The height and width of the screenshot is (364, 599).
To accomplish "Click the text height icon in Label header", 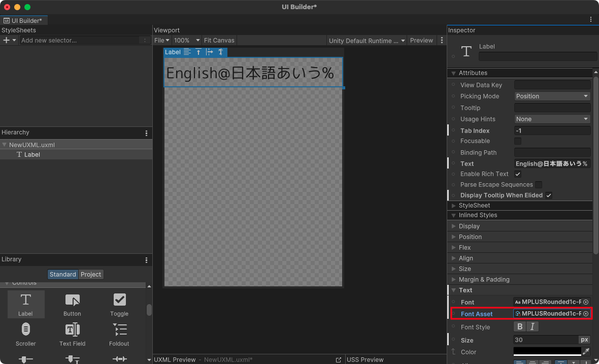I will pos(220,52).
